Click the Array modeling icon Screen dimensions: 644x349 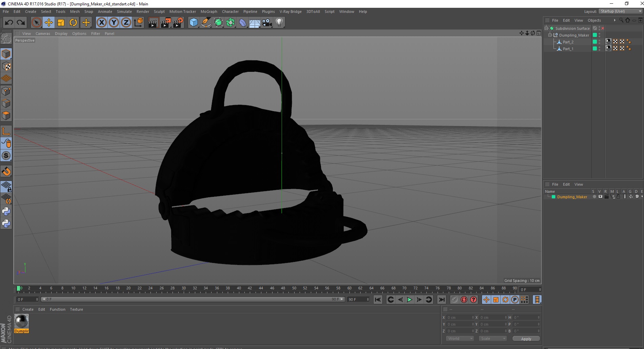coord(230,23)
